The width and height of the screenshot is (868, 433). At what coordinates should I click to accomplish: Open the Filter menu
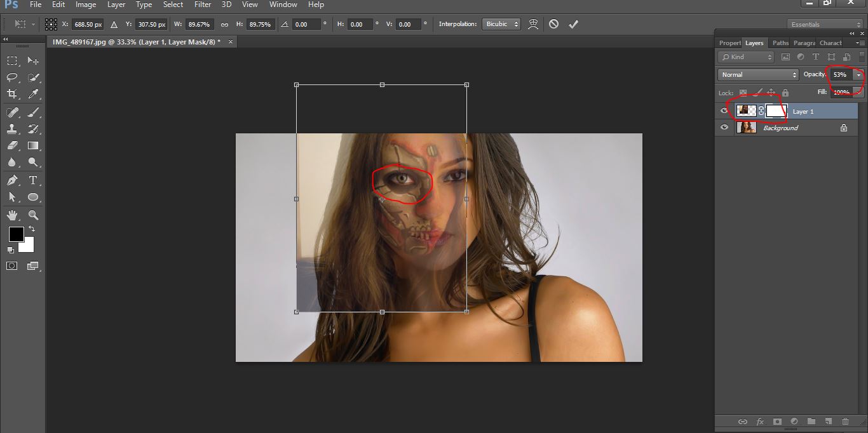coord(203,4)
